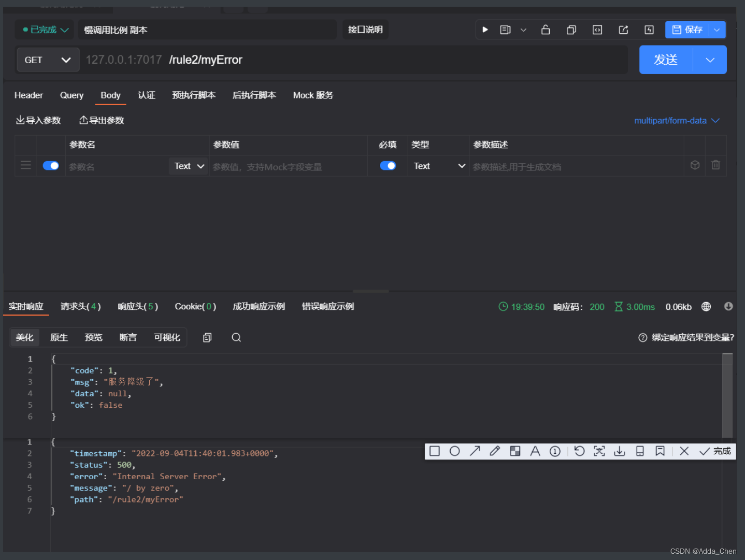Click the response panel vertical scrollbar

(x=727, y=395)
